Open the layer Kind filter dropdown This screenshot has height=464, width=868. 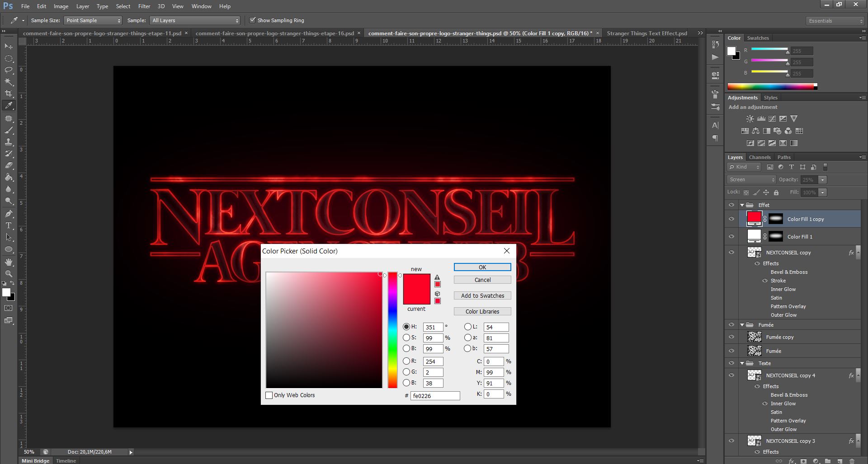[x=744, y=167]
